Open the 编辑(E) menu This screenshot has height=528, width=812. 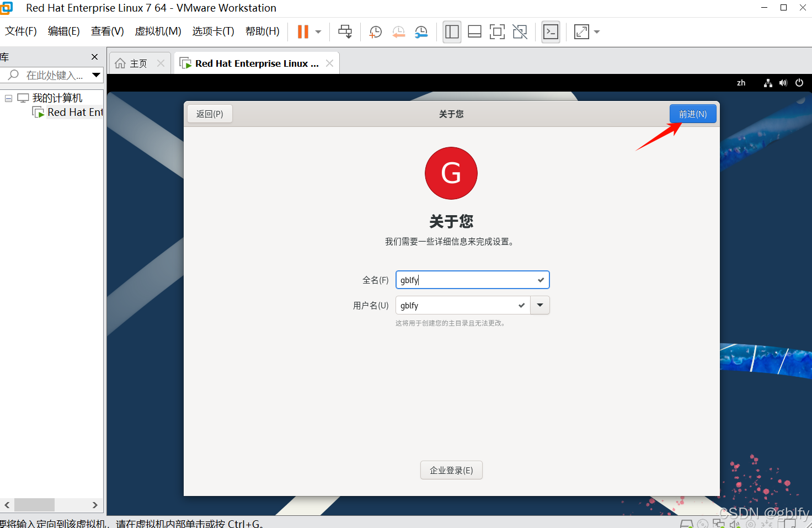point(64,31)
